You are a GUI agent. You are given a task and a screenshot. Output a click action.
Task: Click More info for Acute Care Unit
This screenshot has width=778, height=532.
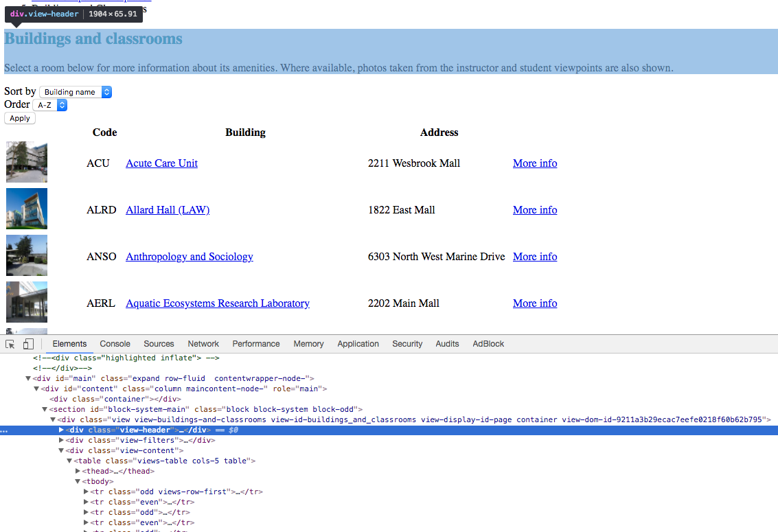(x=535, y=163)
